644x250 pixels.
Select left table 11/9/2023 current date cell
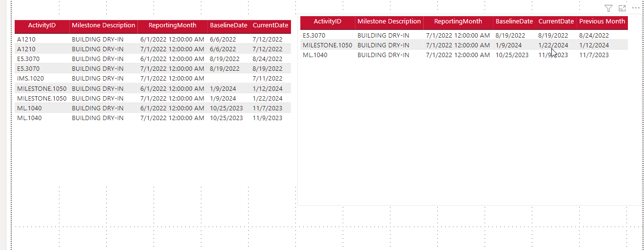pos(267,118)
